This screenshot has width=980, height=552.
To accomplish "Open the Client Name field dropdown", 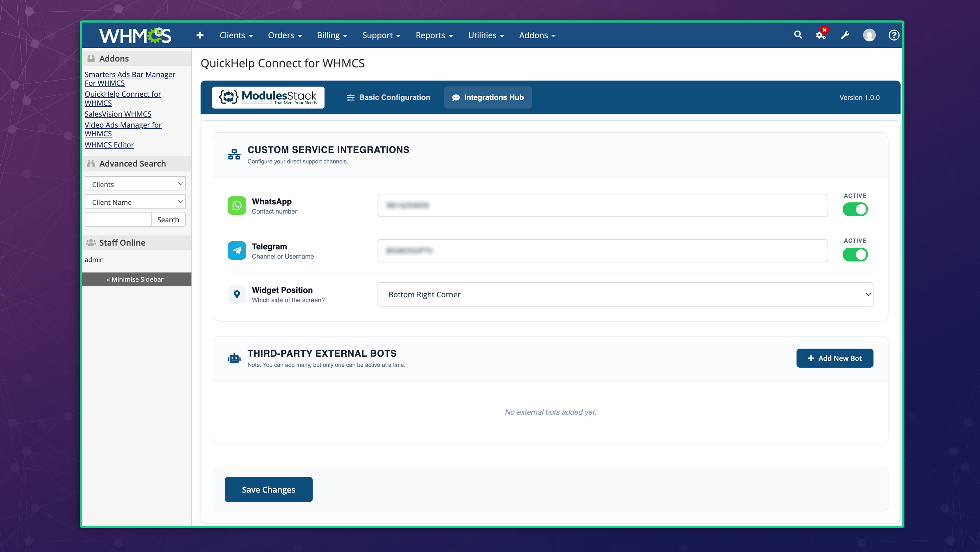I will click(135, 202).
